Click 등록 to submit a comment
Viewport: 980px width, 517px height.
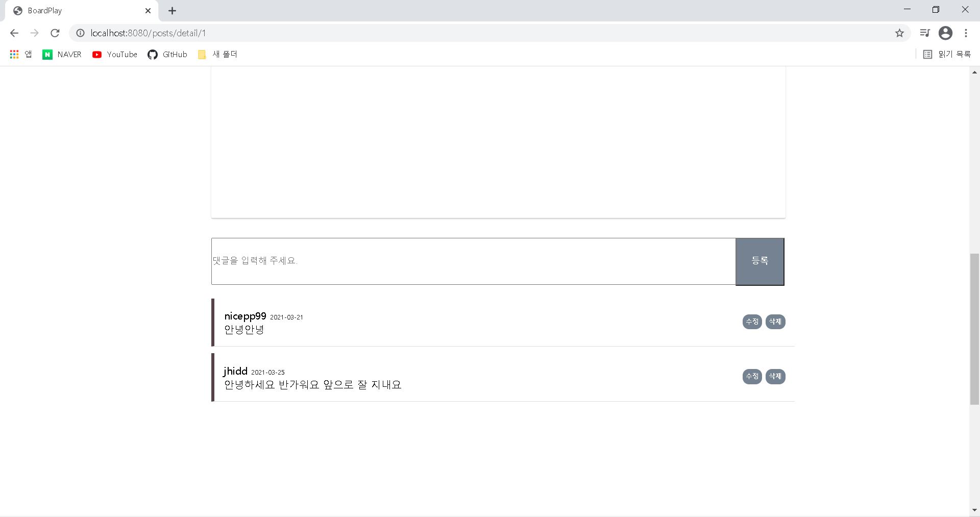click(x=760, y=261)
